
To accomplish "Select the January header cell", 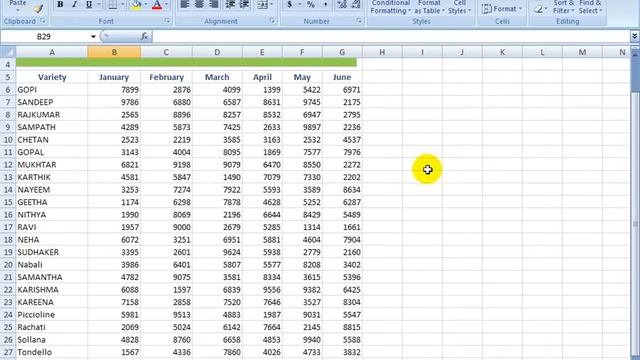I will tap(114, 77).
